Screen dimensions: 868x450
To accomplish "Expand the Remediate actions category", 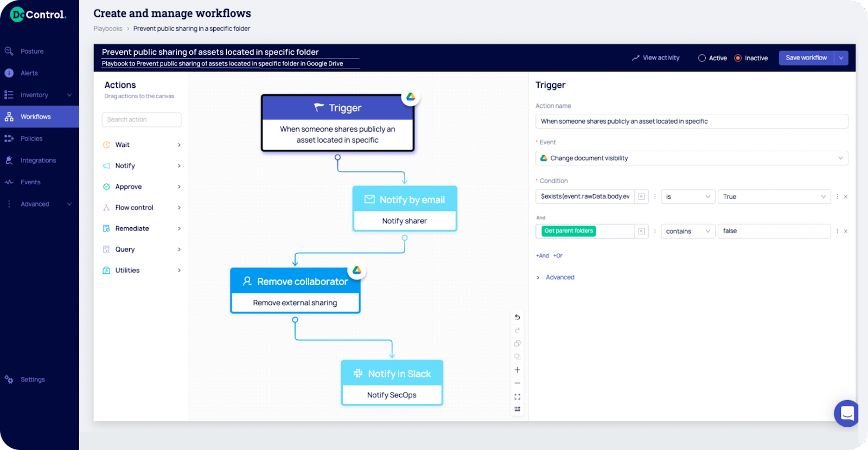I will pos(142,229).
